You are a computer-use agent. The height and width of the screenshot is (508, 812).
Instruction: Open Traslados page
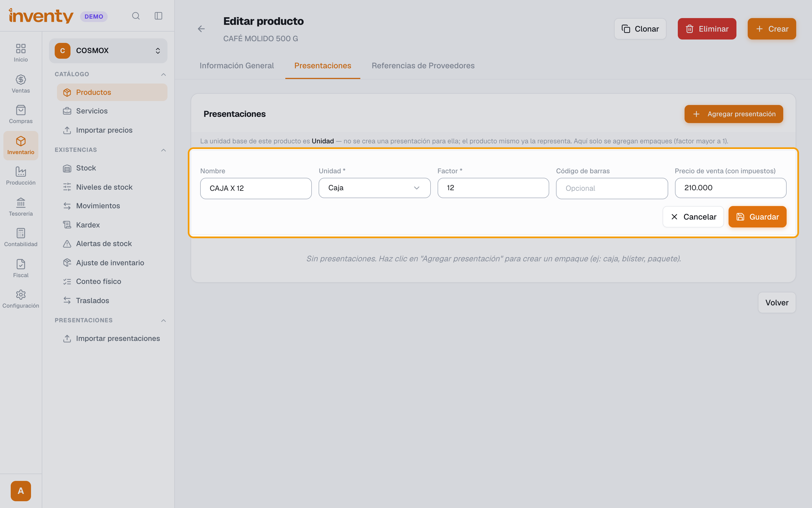[112, 300]
